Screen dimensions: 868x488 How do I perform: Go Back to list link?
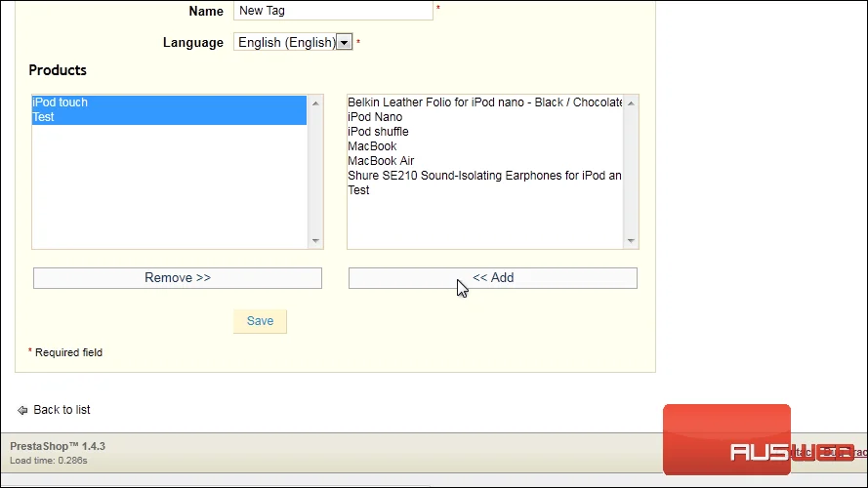point(62,410)
